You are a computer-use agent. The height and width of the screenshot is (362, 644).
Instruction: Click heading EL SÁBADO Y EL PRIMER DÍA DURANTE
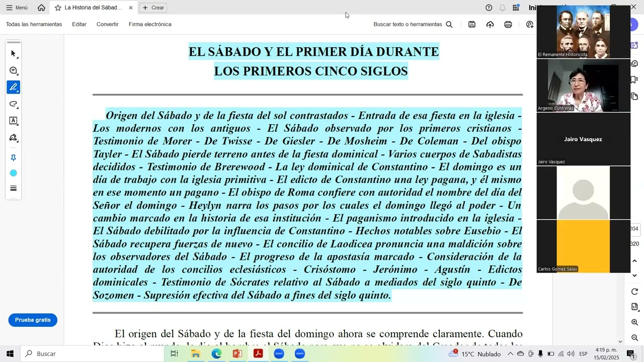pos(313,51)
